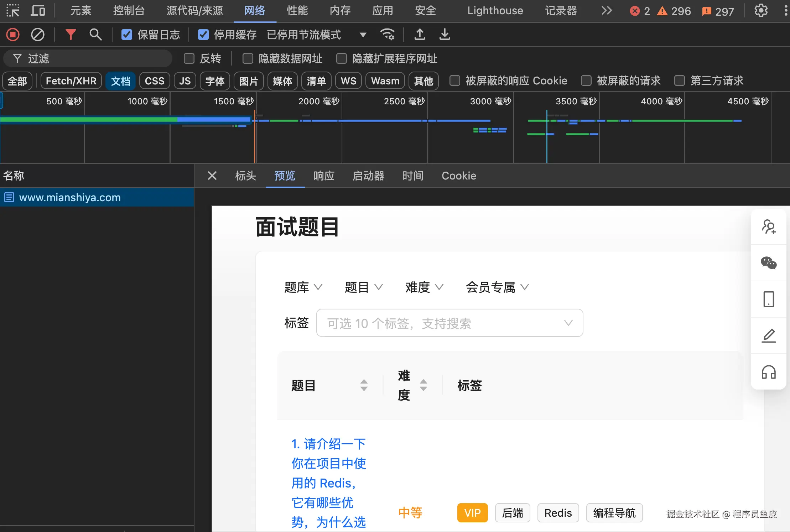Filter requests by Fetch/XHR type
Viewport: 790px width, 532px height.
tap(71, 81)
